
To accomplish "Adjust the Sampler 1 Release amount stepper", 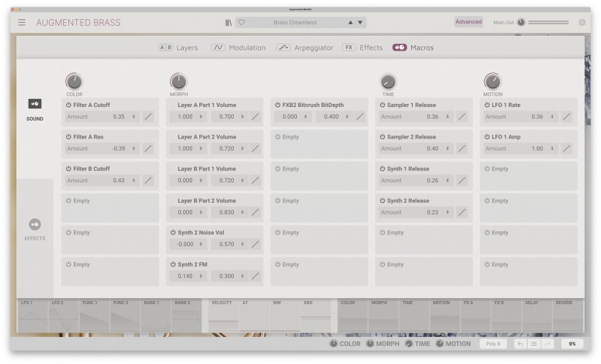I will pyautogui.click(x=448, y=116).
